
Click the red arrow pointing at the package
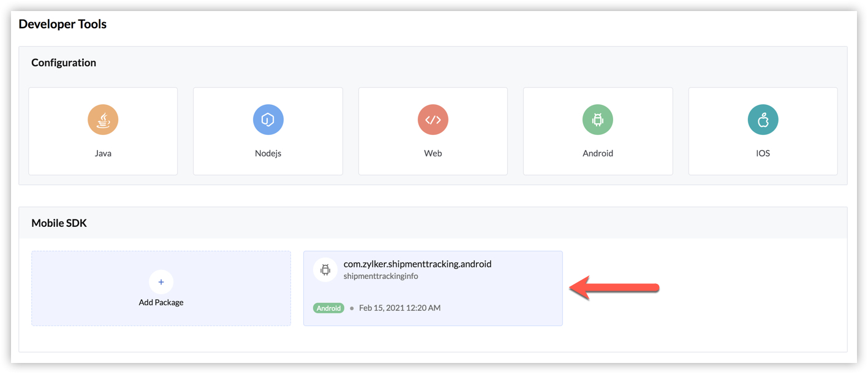coord(614,288)
